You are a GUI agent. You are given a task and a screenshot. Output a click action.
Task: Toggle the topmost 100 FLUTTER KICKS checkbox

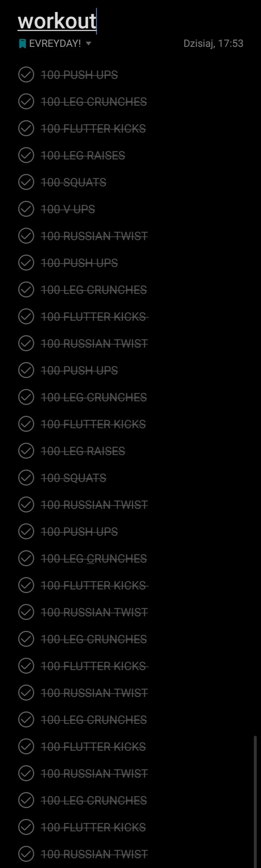click(26, 129)
